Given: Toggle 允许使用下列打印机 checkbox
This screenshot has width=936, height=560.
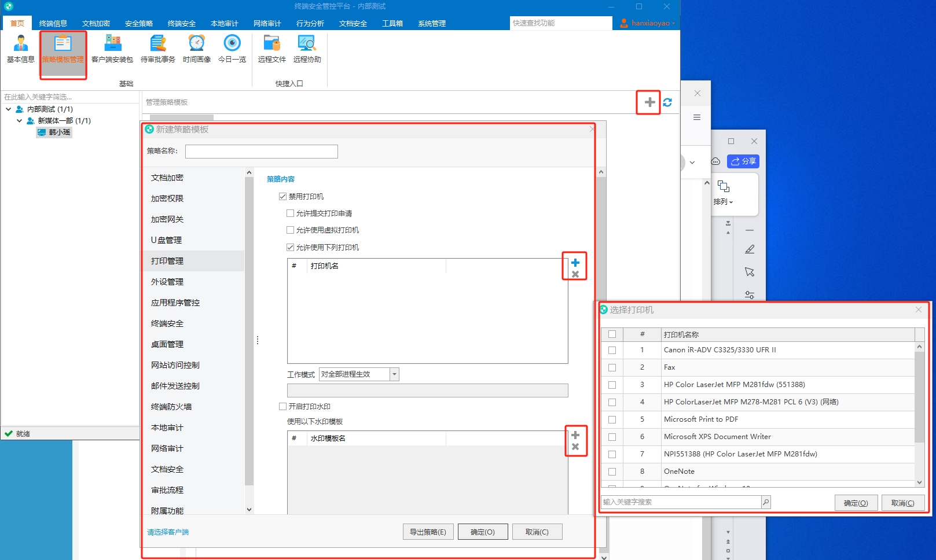Looking at the screenshot, I should tap(291, 248).
